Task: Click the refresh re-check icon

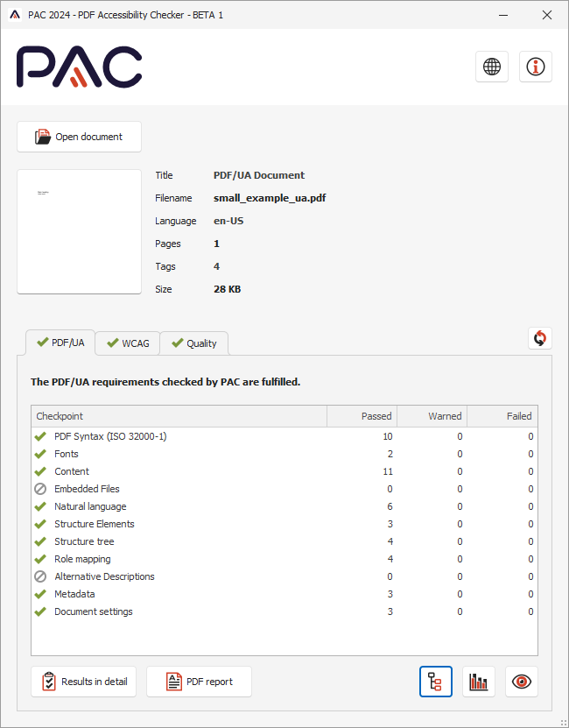Action: tap(540, 338)
